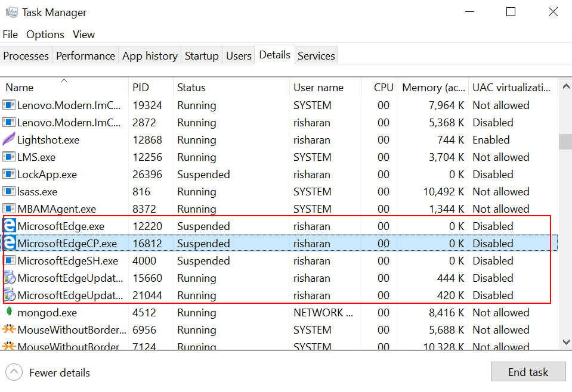Click PID value 2872
This screenshot has width=572, height=392.
(144, 122)
